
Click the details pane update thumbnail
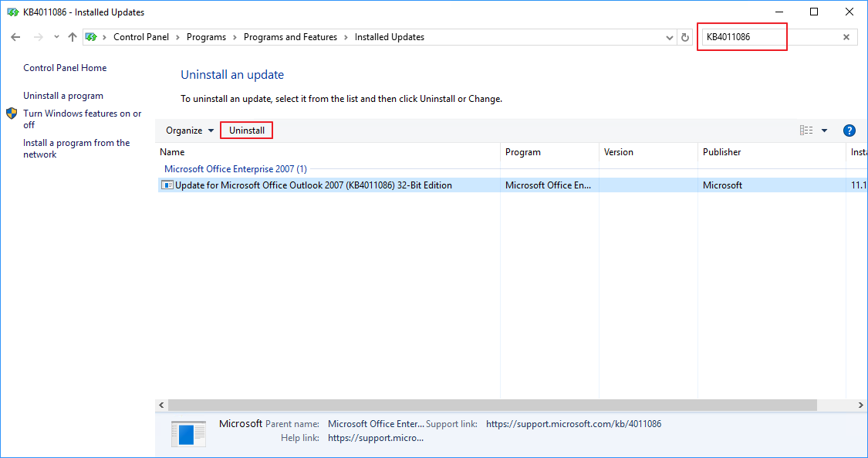(188, 433)
